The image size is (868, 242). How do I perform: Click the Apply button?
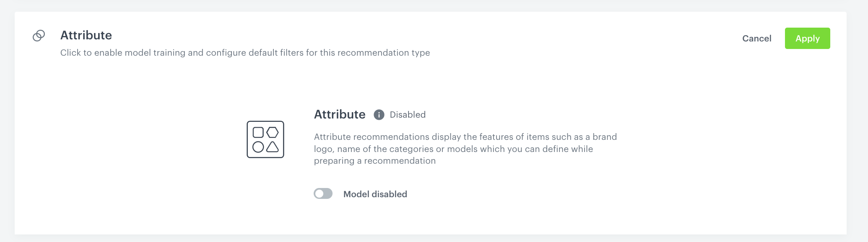pyautogui.click(x=807, y=38)
